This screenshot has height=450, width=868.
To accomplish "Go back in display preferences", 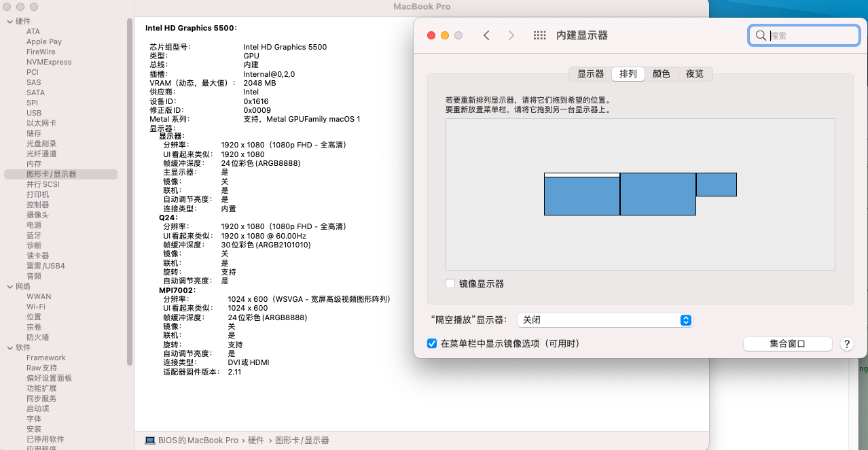I will [486, 35].
